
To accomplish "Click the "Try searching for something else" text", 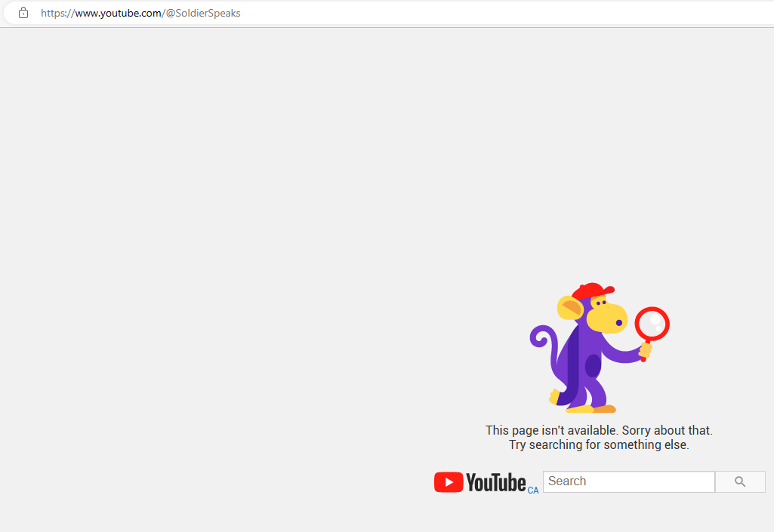I will click(x=599, y=444).
